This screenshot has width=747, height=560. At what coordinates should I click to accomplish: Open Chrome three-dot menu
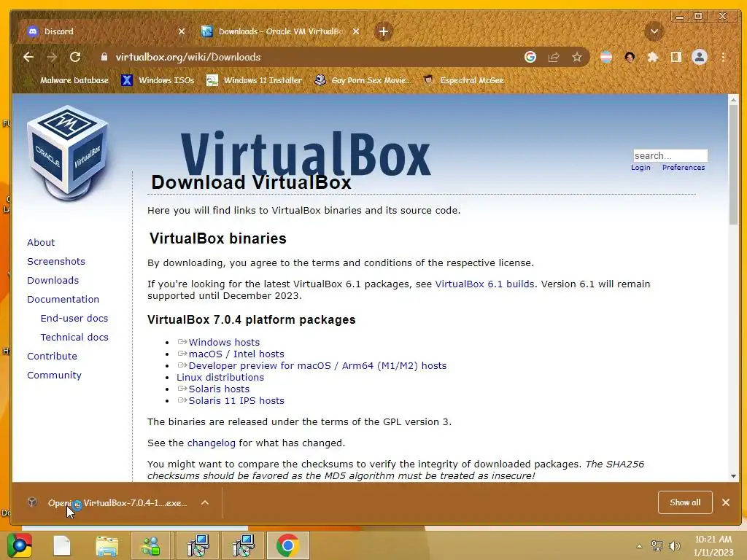tap(723, 57)
